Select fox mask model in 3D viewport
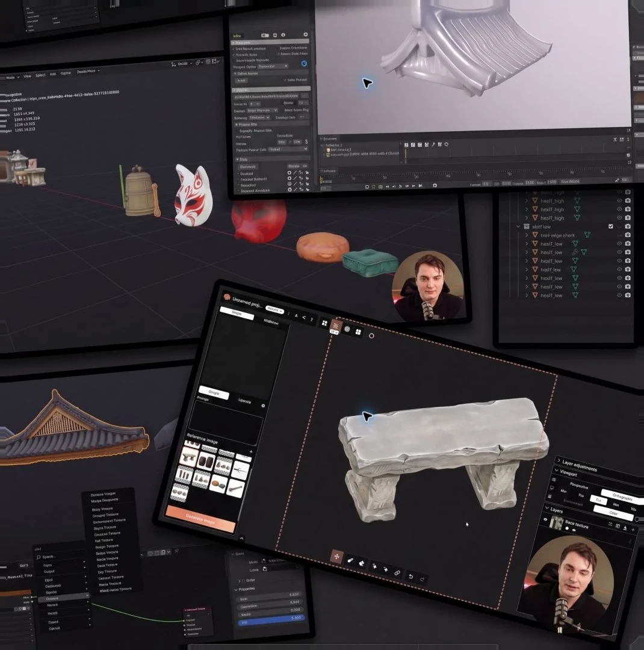This screenshot has width=644, height=650. pyautogui.click(x=194, y=195)
